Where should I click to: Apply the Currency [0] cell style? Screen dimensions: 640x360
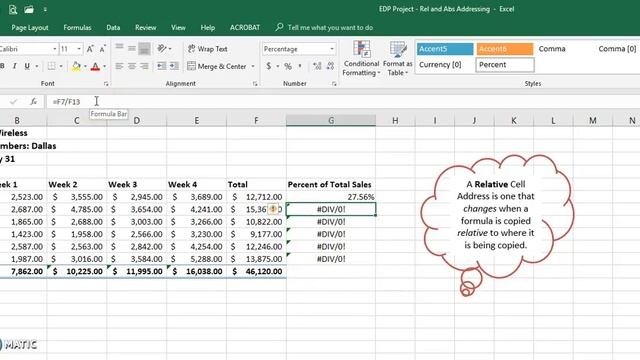tap(445, 64)
